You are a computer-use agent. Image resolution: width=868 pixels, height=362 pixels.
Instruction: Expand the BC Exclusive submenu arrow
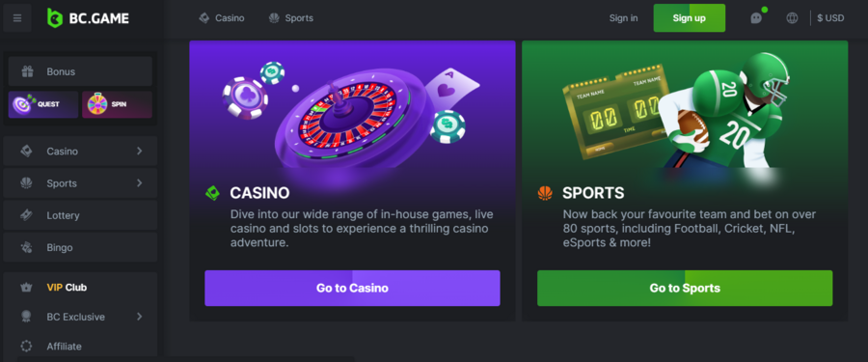coord(140,317)
